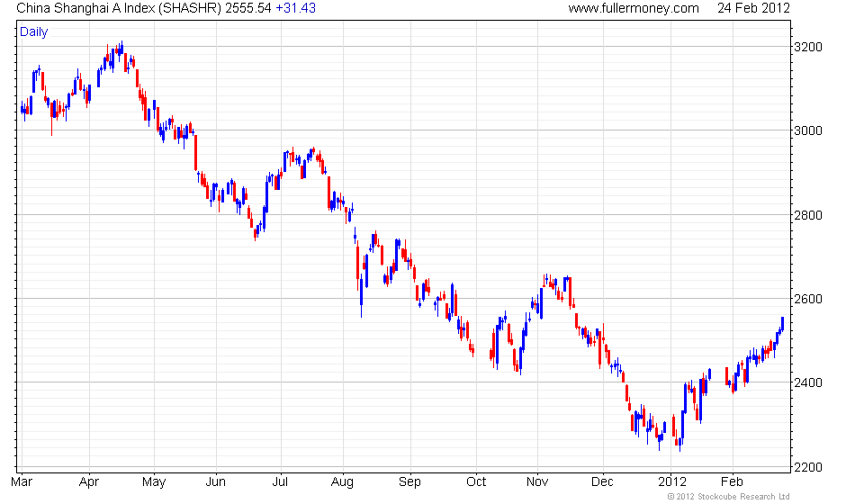Click the Apr month marker
The image size is (864, 504).
(89, 482)
